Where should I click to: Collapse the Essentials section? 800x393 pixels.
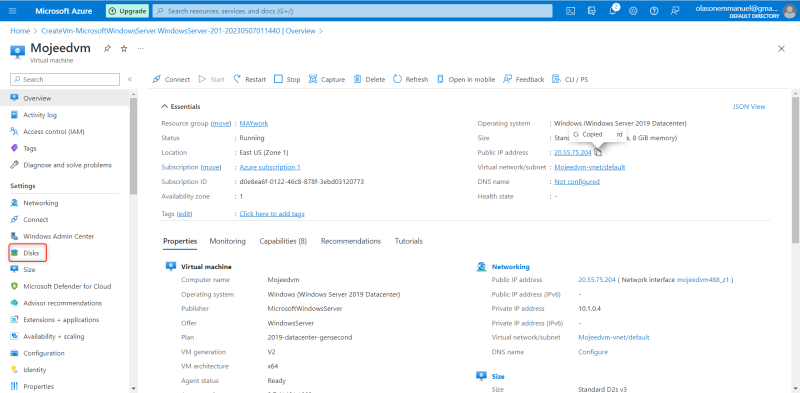(181, 107)
